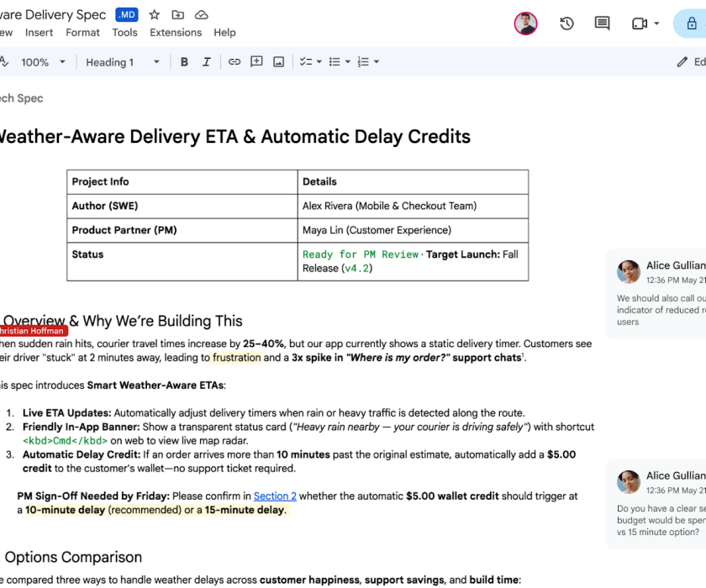This screenshot has width=706, height=588.
Task: Expand the checklist options arrow
Action: click(x=319, y=61)
